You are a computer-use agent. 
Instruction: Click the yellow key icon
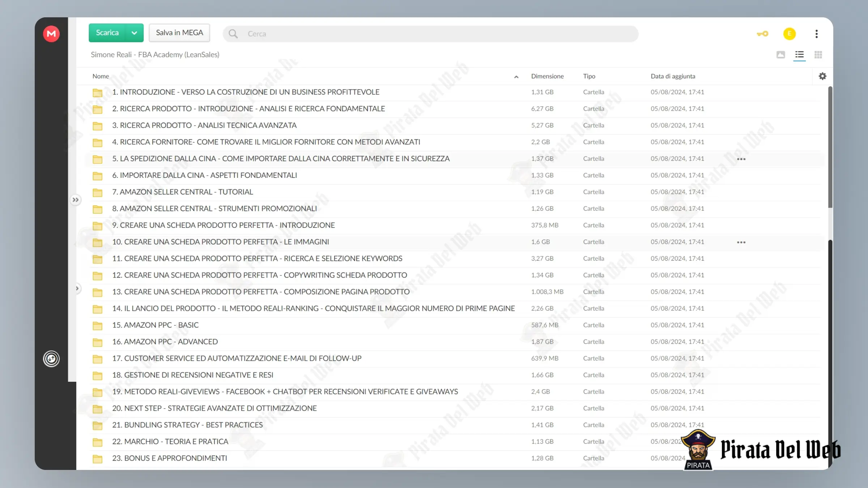[x=762, y=34]
